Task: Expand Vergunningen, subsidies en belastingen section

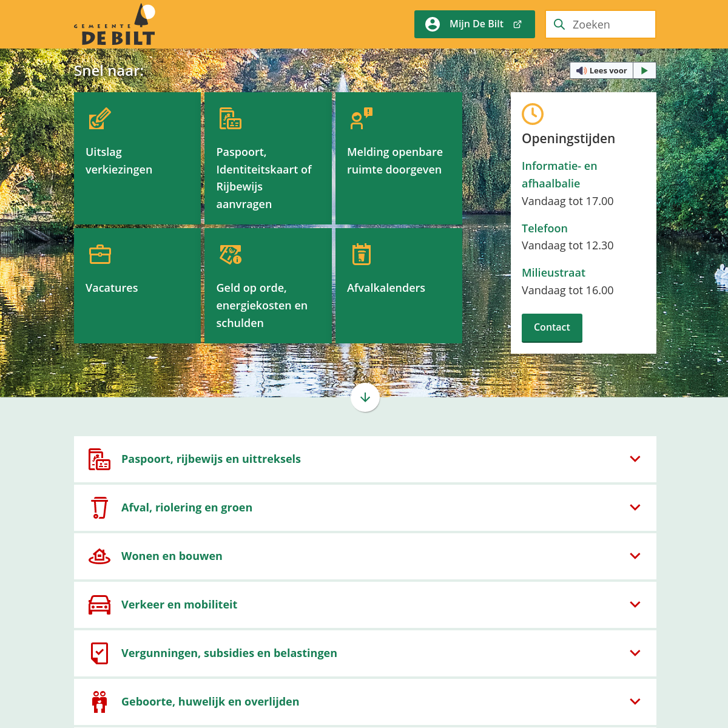Action: tap(365, 653)
